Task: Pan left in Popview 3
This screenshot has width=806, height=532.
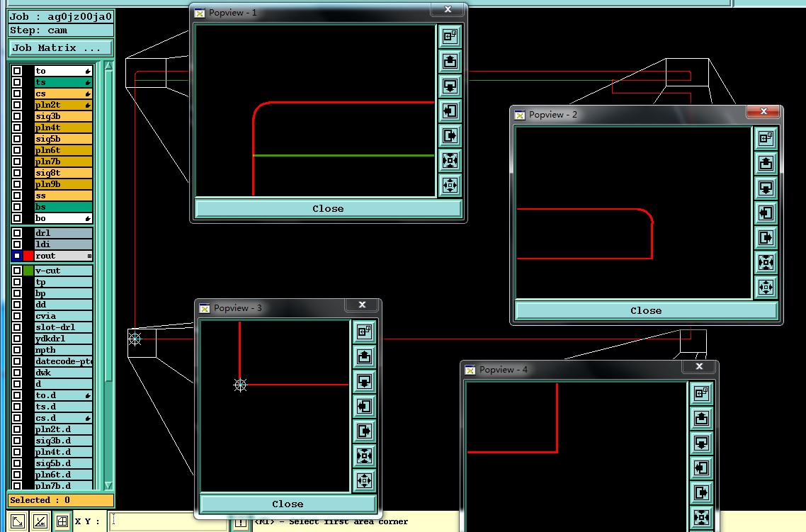Action: (x=365, y=406)
